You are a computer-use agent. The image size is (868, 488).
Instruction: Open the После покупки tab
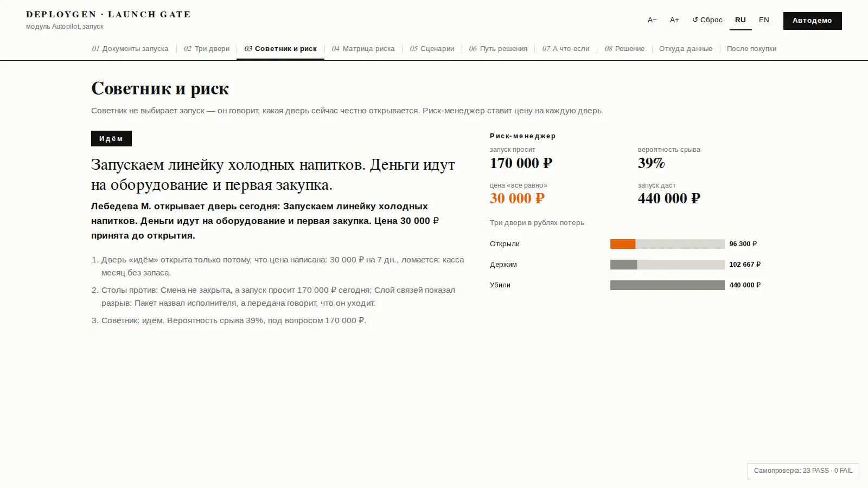coord(751,49)
